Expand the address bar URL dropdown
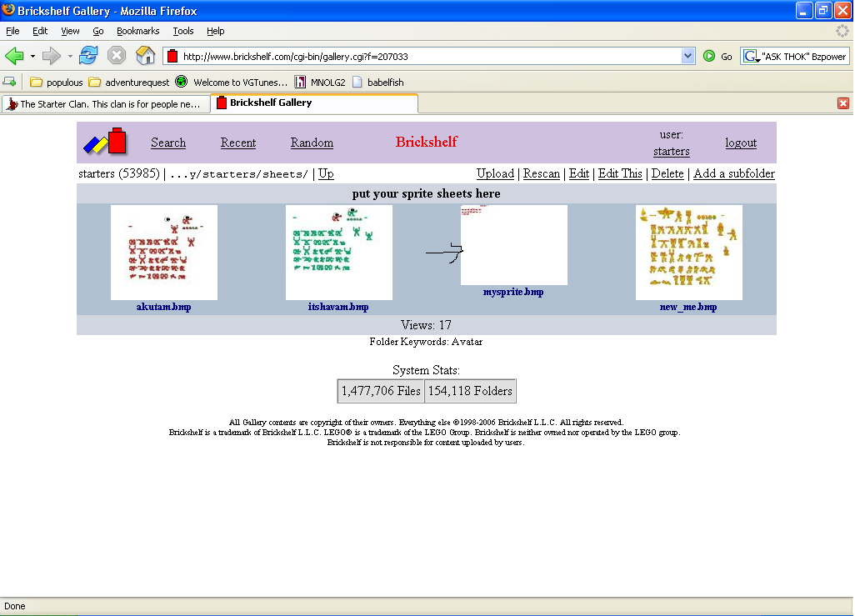 (687, 56)
